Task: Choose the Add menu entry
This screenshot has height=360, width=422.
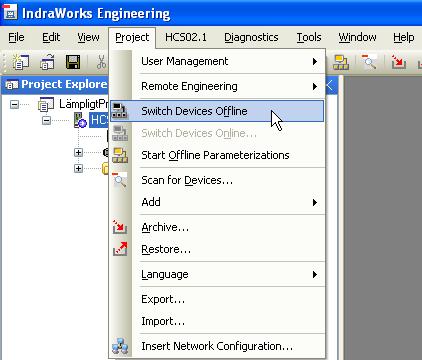Action: (217, 202)
